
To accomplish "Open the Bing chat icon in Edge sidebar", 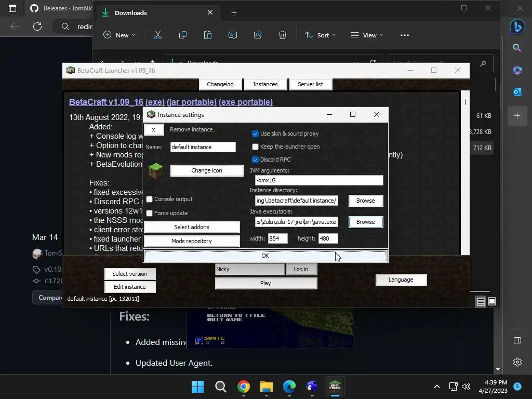I will (517, 26).
